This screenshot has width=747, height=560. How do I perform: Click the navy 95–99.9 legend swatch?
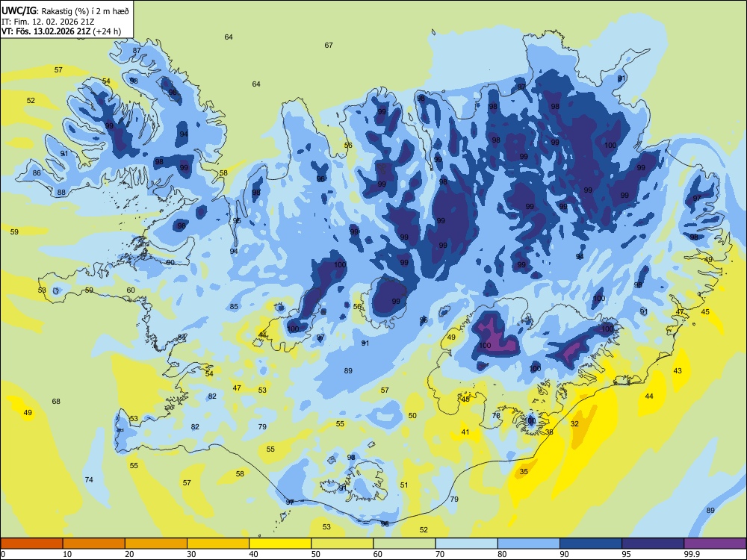[653, 544]
